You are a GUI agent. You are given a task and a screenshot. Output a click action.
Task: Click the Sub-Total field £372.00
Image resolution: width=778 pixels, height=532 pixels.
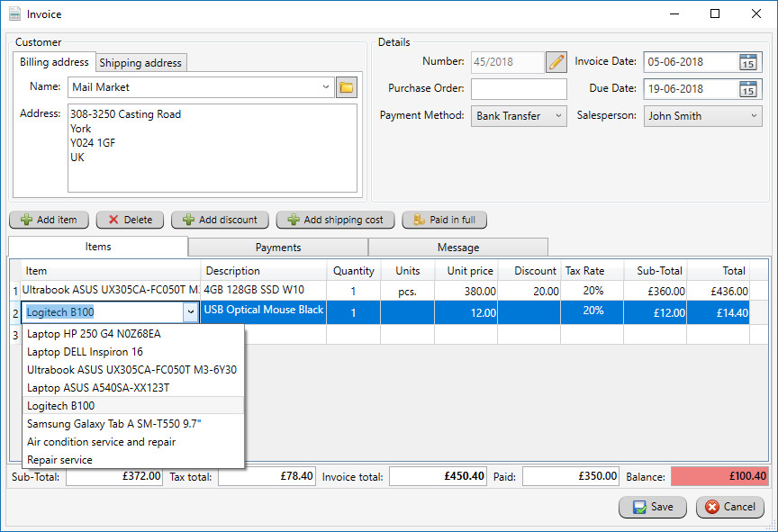coord(114,476)
